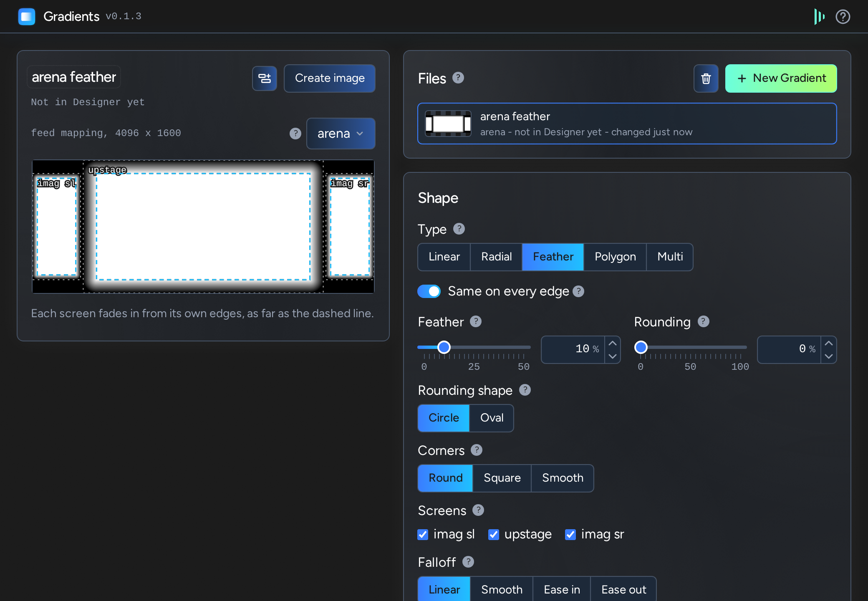Viewport: 868px width, 601px height.
Task: Open help icon for Same on every edge
Action: pos(578,291)
